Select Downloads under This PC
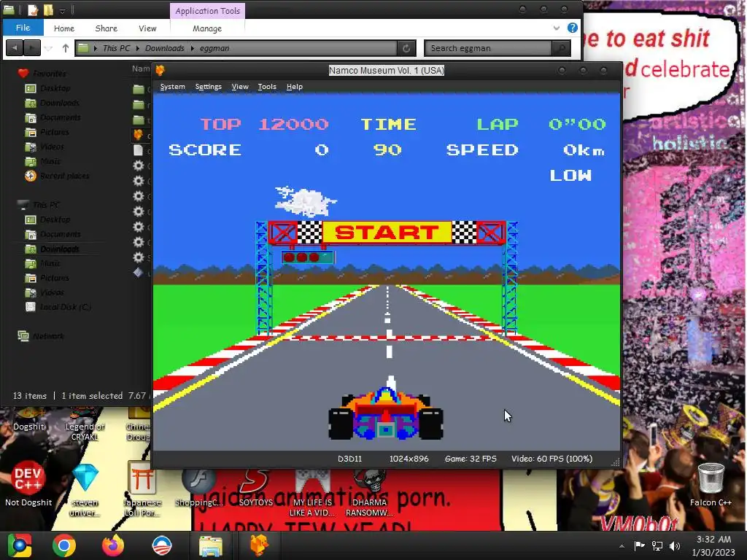The image size is (747, 560). pyautogui.click(x=60, y=249)
